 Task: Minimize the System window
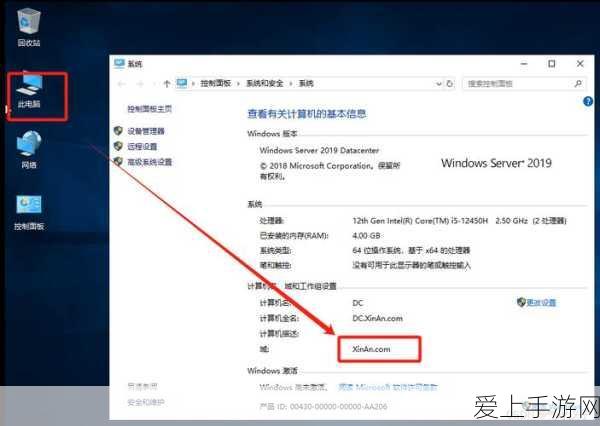click(x=524, y=64)
